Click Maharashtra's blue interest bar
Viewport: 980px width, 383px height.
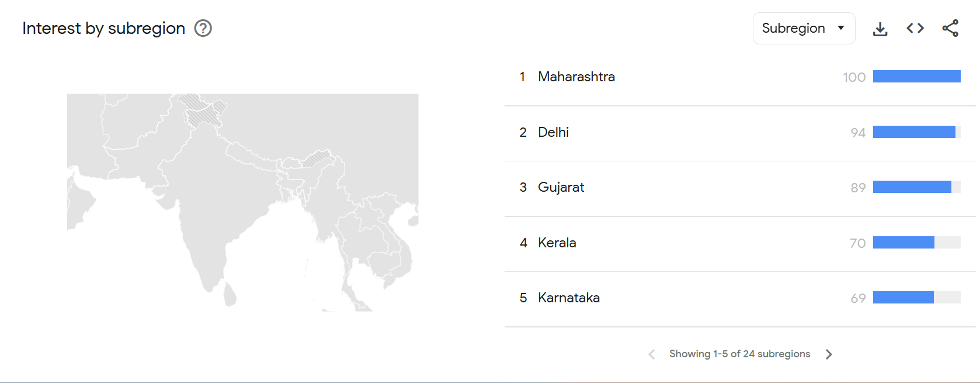point(916,77)
